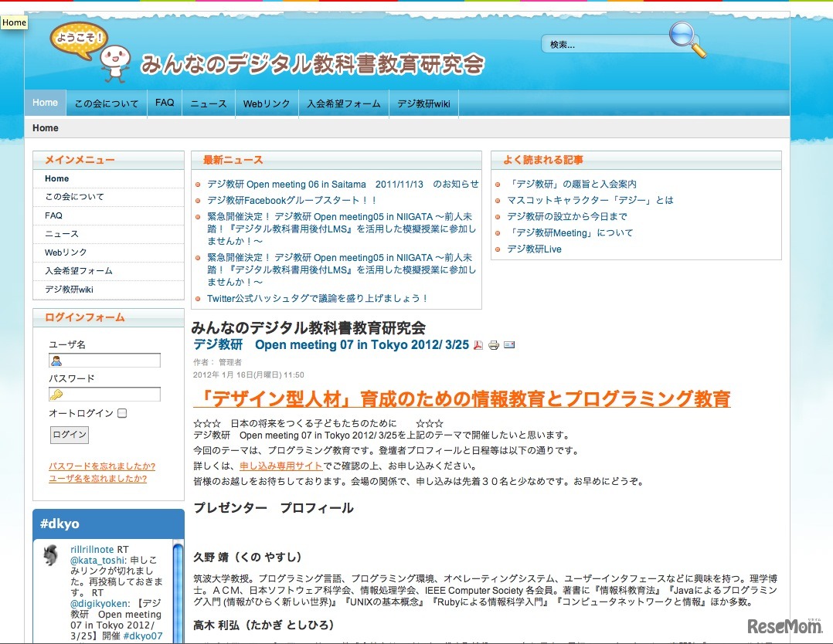Select ニュース in the main menu sidebar
This screenshot has width=833, height=644.
click(x=63, y=234)
